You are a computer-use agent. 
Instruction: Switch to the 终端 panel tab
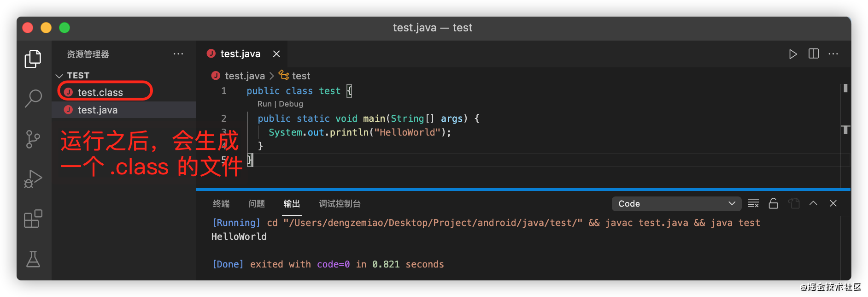221,203
